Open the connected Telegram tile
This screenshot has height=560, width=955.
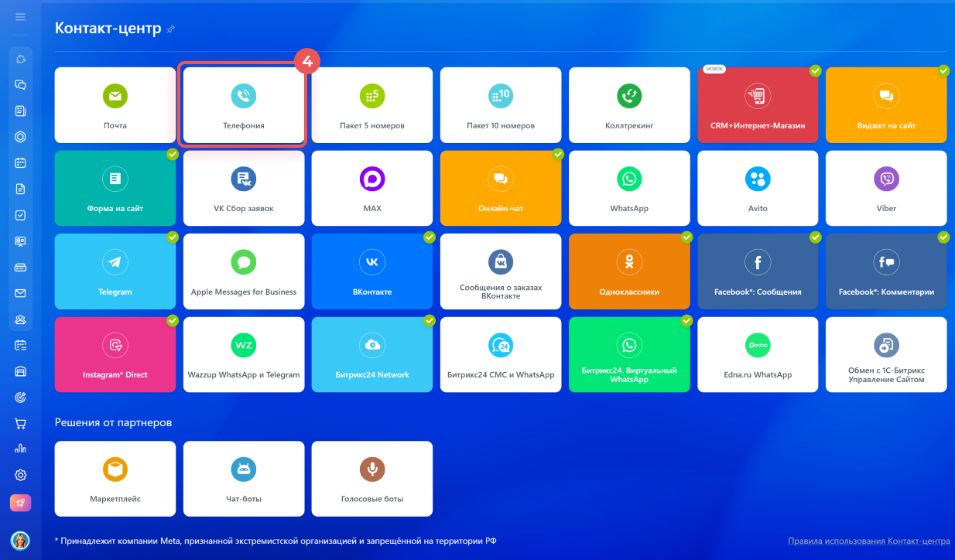(115, 271)
